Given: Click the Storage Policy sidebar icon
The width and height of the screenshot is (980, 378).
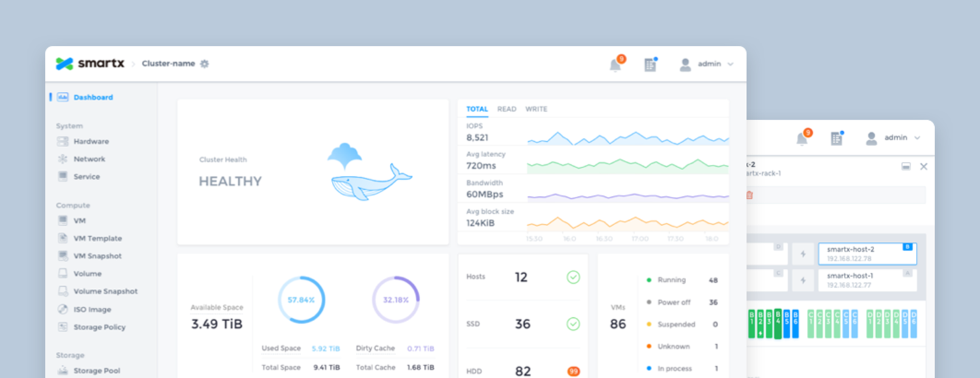Looking at the screenshot, I should click(x=63, y=327).
